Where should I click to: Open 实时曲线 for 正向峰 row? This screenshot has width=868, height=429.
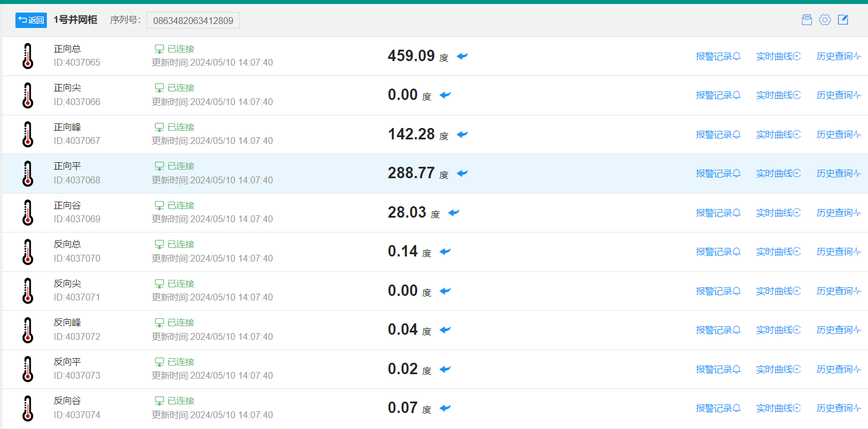pyautogui.click(x=778, y=134)
